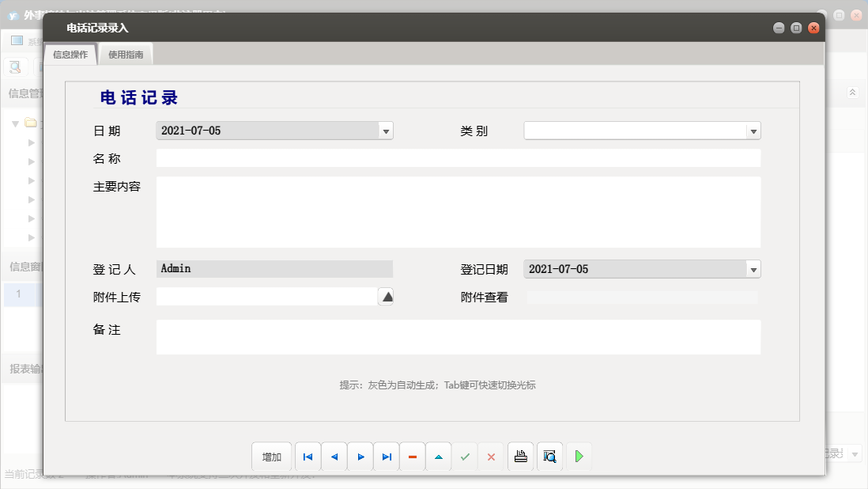Execute with the green play arrow icon
The height and width of the screenshot is (489, 868).
[578, 457]
